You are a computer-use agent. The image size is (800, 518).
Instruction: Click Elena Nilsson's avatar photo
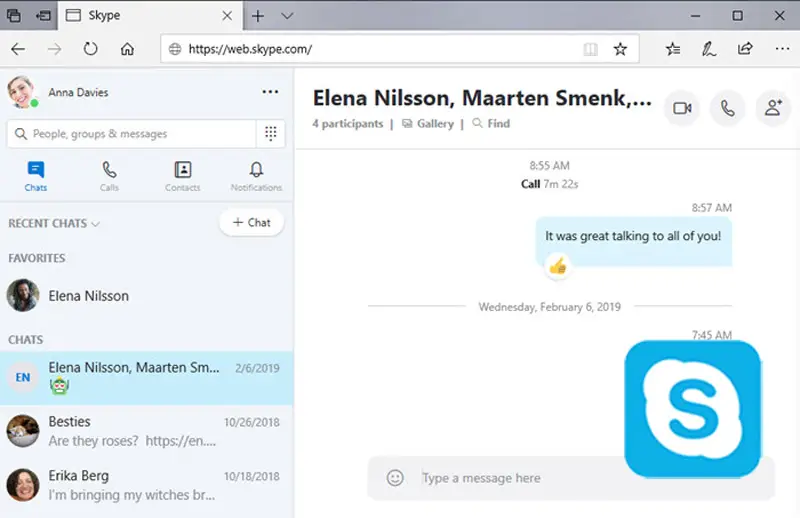22,295
